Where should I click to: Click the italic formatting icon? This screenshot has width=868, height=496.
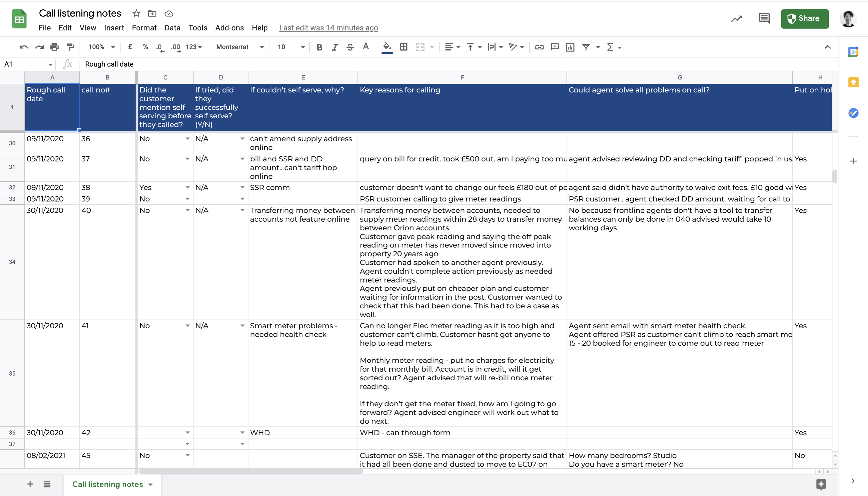335,47
